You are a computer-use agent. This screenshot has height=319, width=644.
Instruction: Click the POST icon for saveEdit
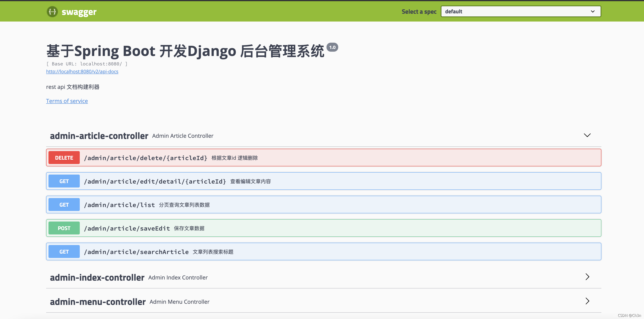coord(64,228)
